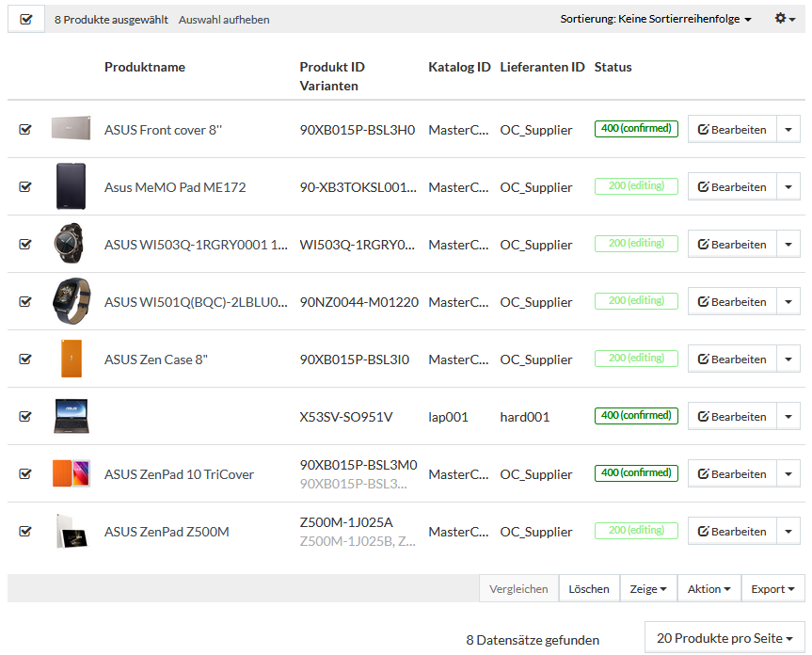812x655 pixels.
Task: Open product name ASUS Zen Case 8"
Action: click(156, 359)
